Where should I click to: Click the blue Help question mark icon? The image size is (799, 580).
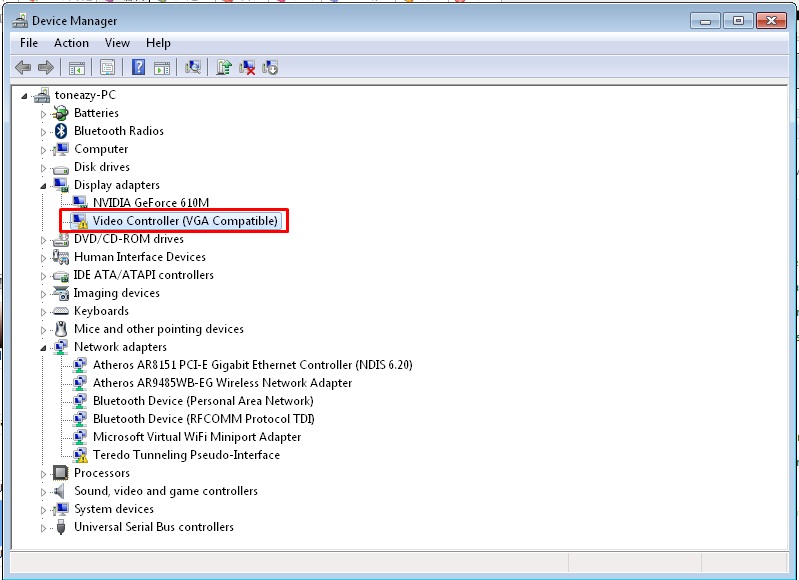click(138, 67)
